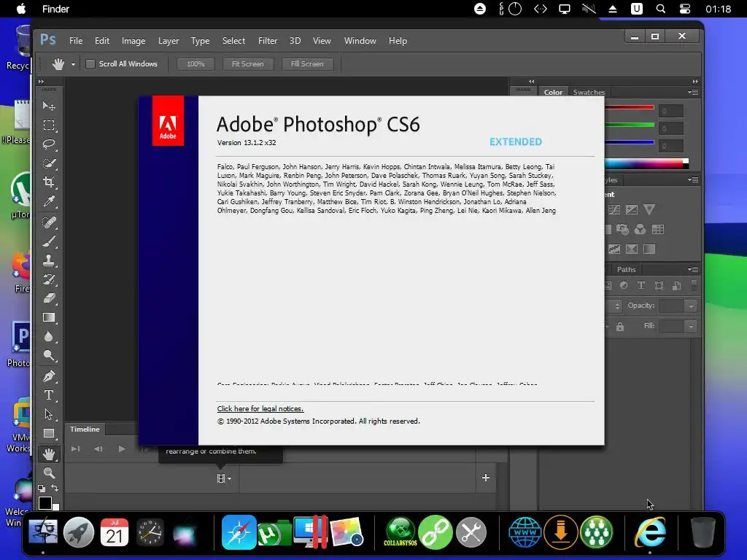This screenshot has height=560, width=747.
Task: Adjust the green color slider
Action: pyautogui.click(x=630, y=125)
